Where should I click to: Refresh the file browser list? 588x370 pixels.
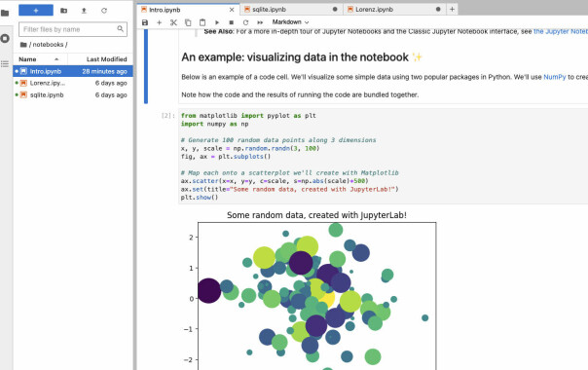104,11
